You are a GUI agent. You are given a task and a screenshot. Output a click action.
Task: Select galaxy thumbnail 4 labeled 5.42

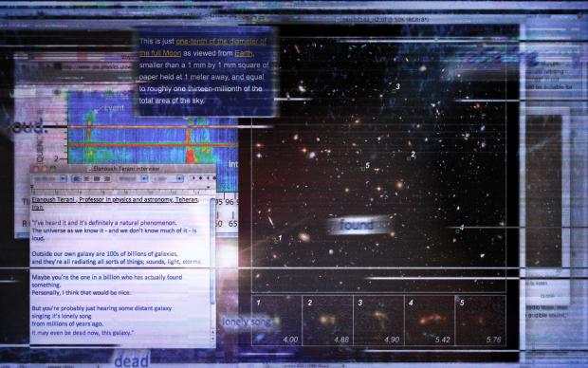[430, 321]
